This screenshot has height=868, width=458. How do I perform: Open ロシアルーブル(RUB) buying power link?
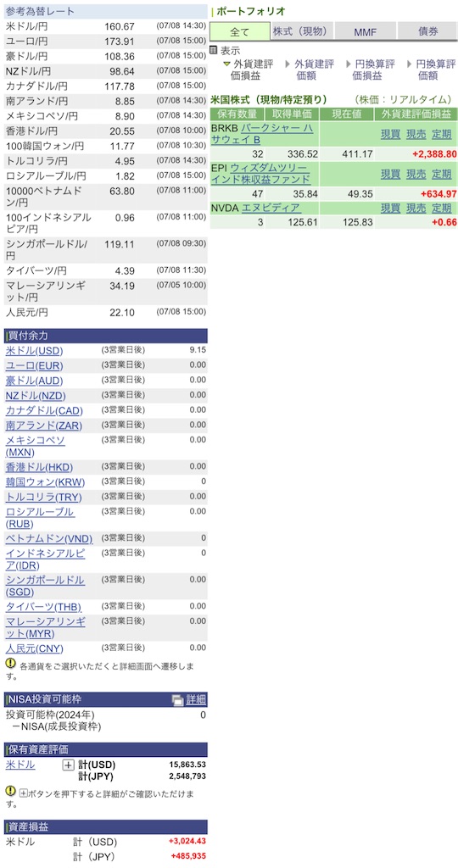40,518
